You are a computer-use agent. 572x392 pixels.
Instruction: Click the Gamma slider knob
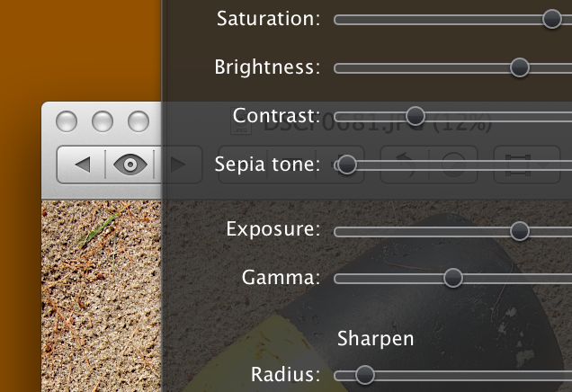(453, 279)
